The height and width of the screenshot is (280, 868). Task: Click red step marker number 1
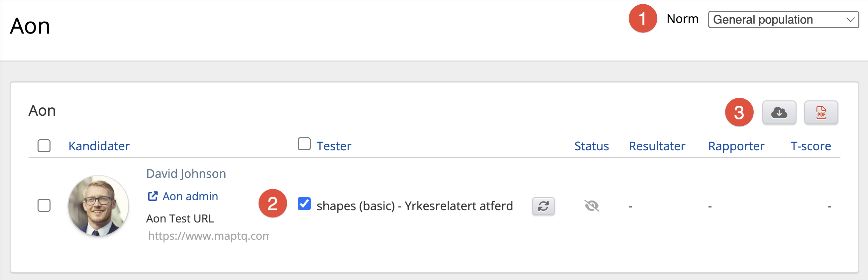(643, 19)
